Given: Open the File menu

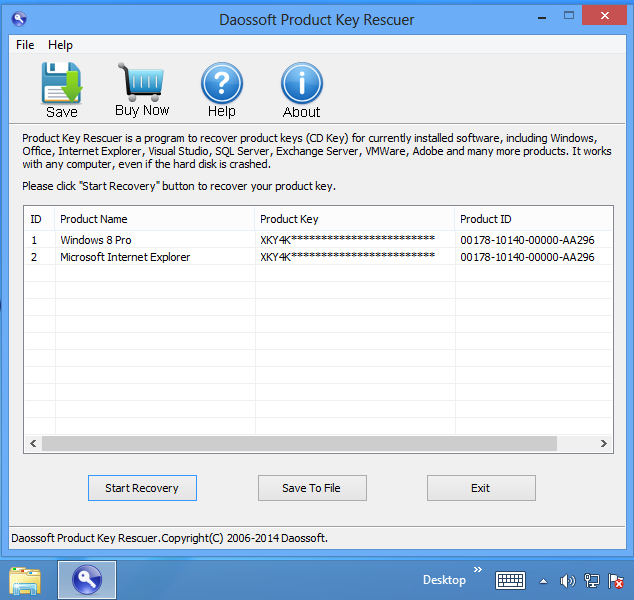Looking at the screenshot, I should (25, 45).
